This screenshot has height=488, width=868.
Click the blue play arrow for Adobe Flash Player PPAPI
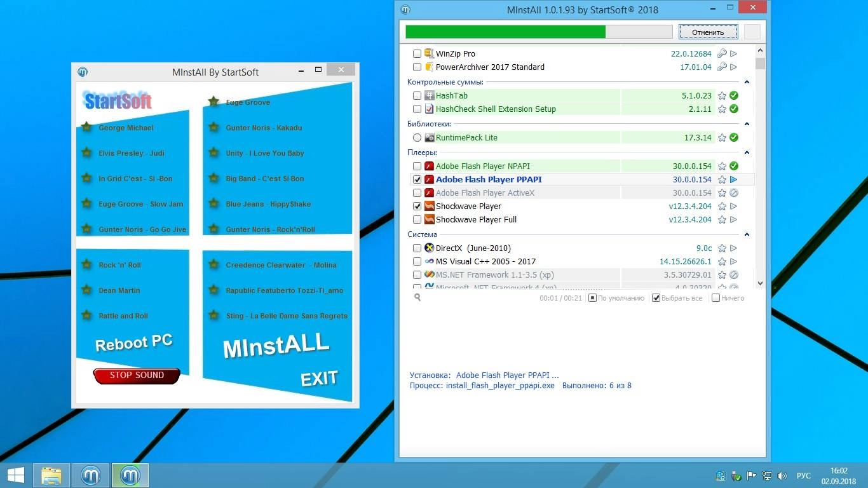pos(734,180)
